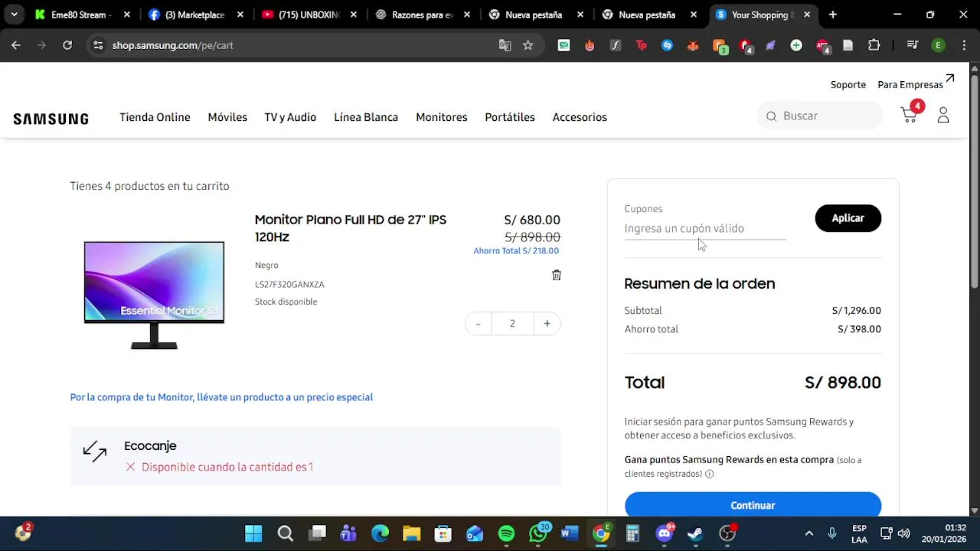Close the Your Shopping tab
980x551 pixels.
click(x=807, y=15)
